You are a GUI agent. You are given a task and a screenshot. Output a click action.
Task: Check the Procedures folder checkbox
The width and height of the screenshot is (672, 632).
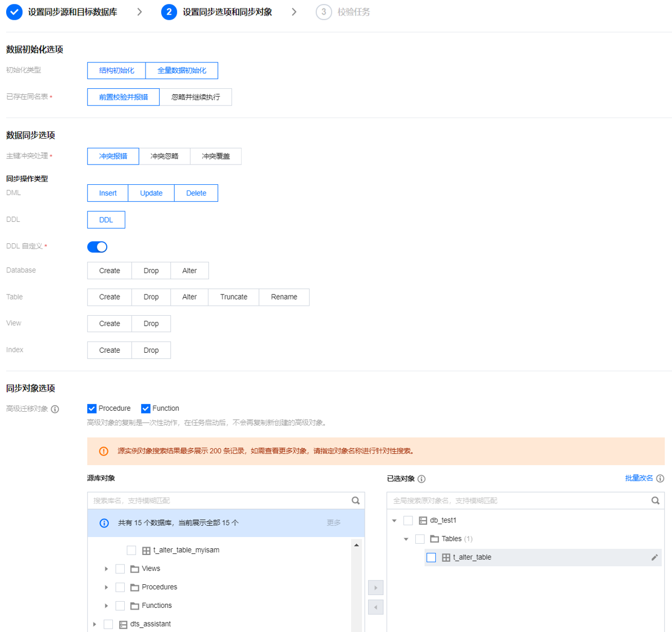coord(120,588)
